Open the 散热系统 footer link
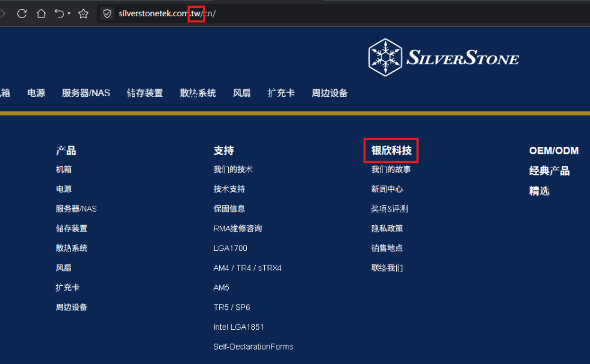 pyautogui.click(x=72, y=248)
